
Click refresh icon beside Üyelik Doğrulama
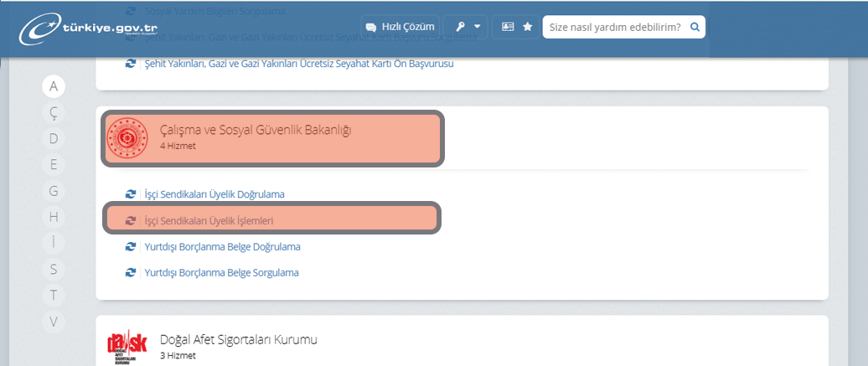[130, 194]
